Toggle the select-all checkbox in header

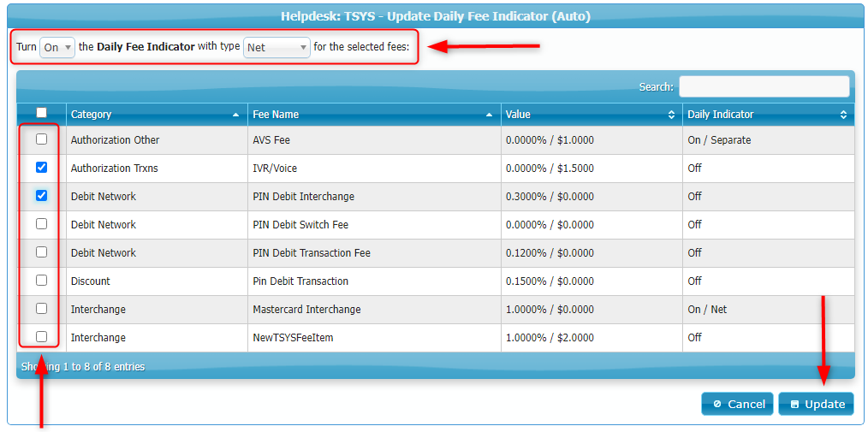point(41,113)
